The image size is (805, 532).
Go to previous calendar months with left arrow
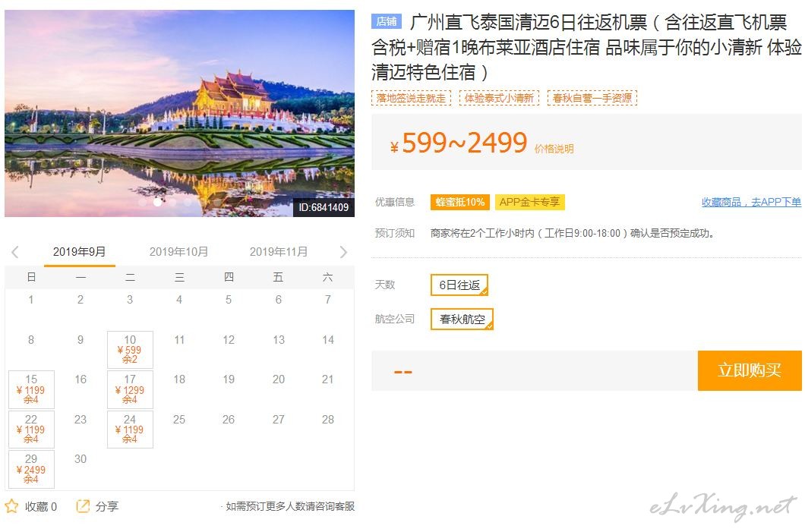tap(15, 252)
